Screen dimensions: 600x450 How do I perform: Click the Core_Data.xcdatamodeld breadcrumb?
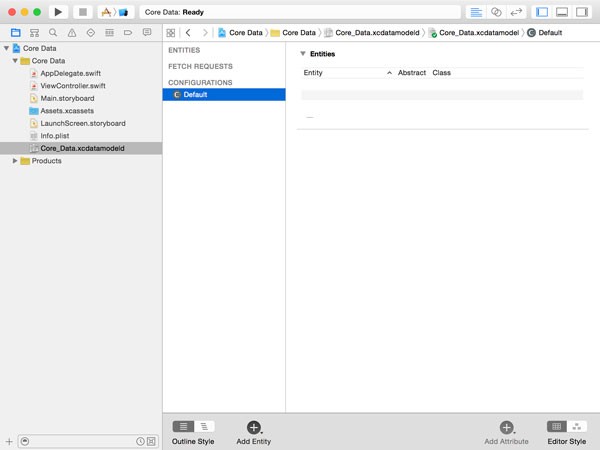pyautogui.click(x=372, y=33)
